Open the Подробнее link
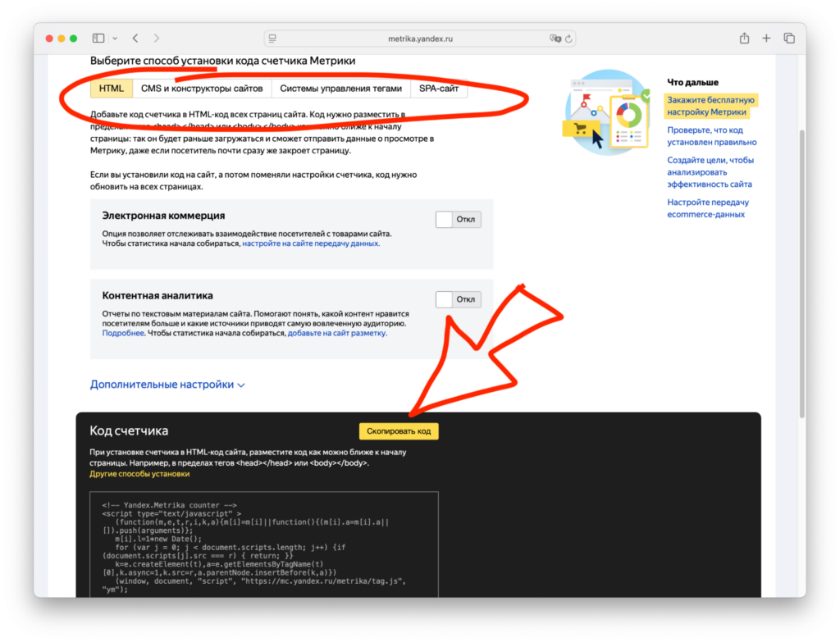 click(x=123, y=333)
